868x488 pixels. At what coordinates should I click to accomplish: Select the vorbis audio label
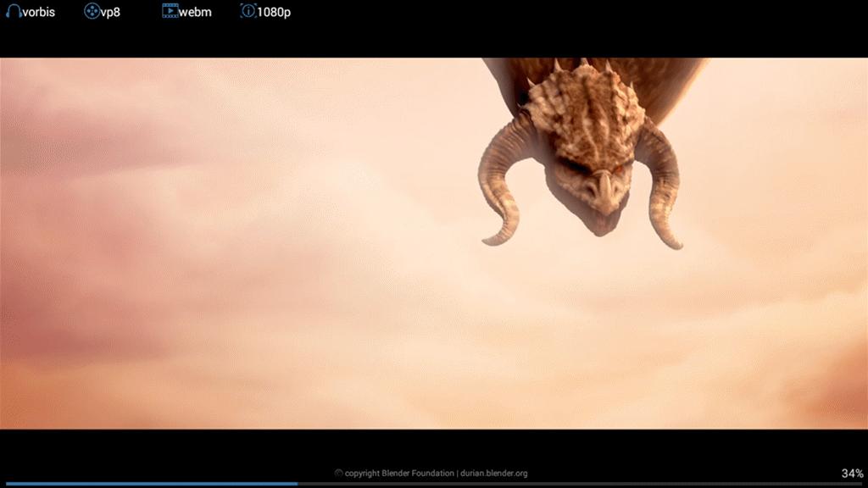coord(39,13)
